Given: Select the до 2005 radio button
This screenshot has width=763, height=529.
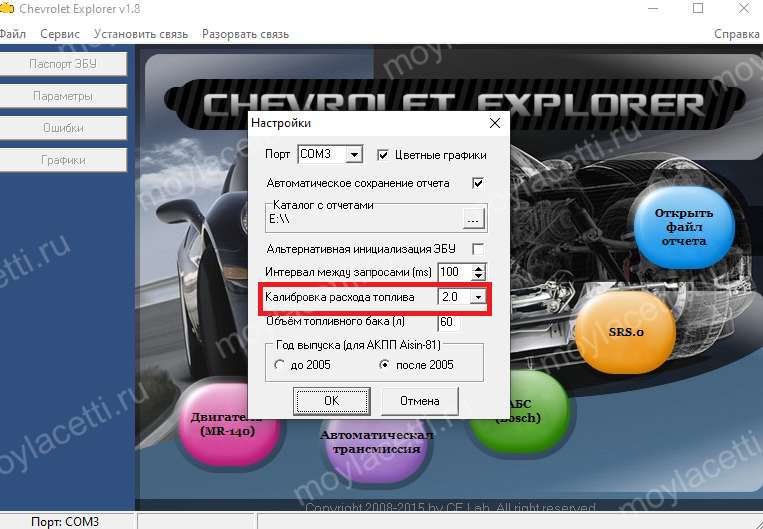Looking at the screenshot, I should 279,365.
